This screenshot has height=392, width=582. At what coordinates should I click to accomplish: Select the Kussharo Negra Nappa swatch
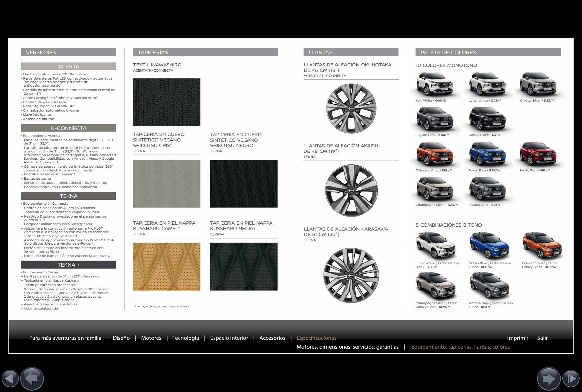244,267
